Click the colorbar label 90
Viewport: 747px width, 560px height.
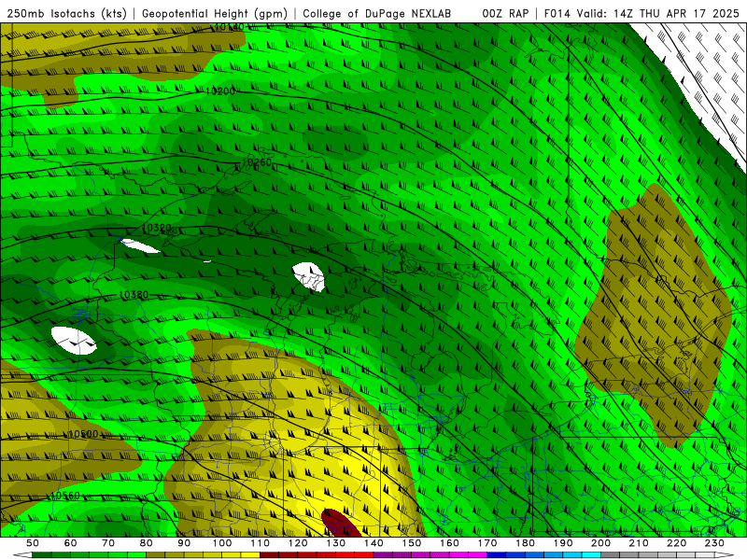[x=184, y=543]
